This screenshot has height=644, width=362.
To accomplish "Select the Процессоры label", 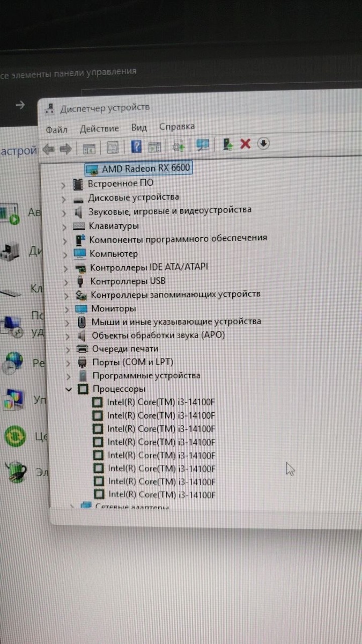I will (119, 389).
